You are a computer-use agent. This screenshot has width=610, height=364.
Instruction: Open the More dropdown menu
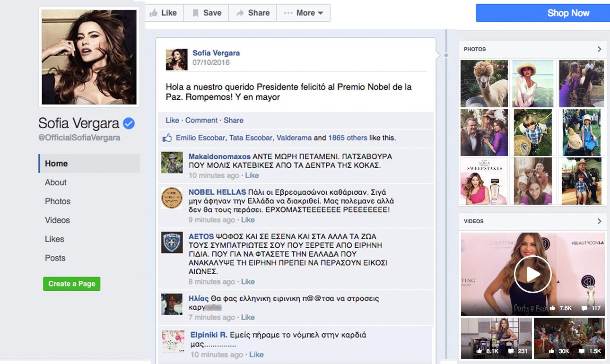(304, 13)
